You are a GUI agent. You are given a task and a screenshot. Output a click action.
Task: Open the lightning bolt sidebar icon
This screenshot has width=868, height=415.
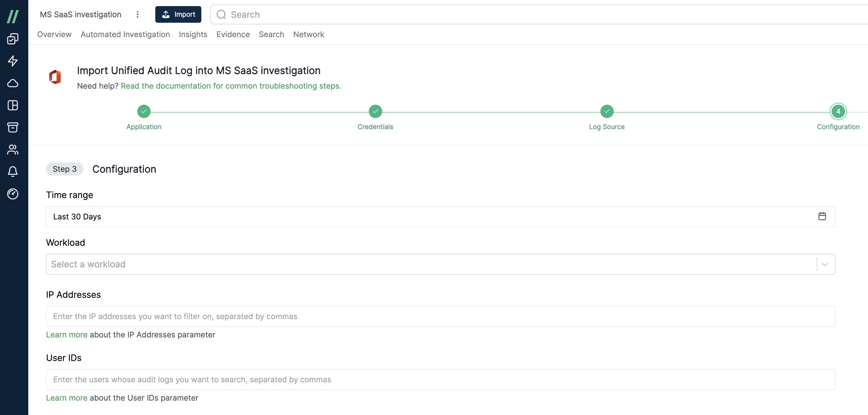(x=13, y=61)
